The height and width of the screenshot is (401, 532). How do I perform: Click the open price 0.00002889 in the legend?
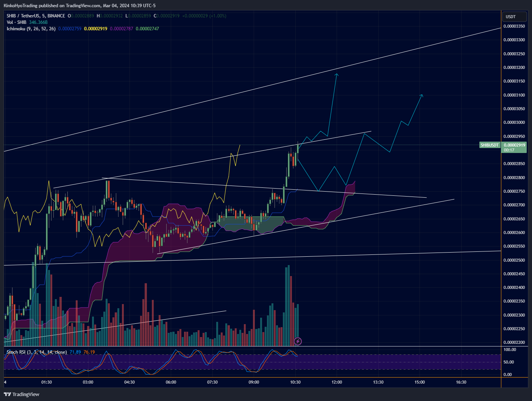coord(83,16)
